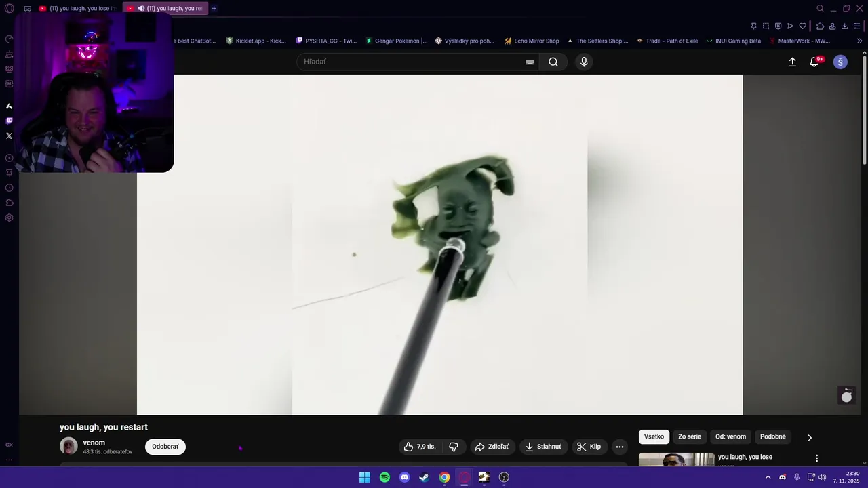Click the Klip clip button
The width and height of the screenshot is (868, 488).
pos(589,447)
